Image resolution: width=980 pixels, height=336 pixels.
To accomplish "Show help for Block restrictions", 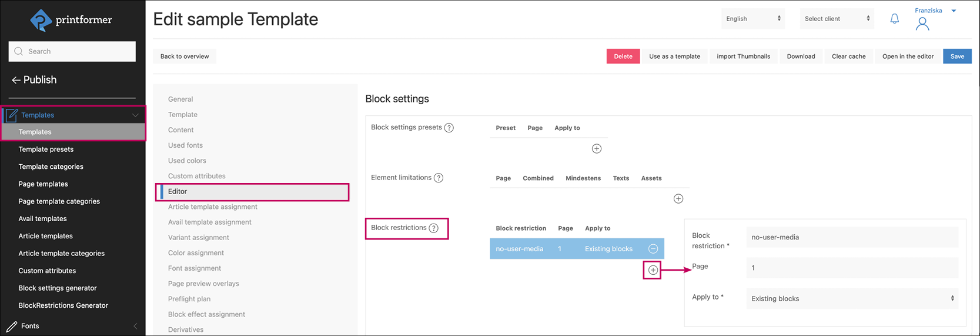I will [433, 228].
